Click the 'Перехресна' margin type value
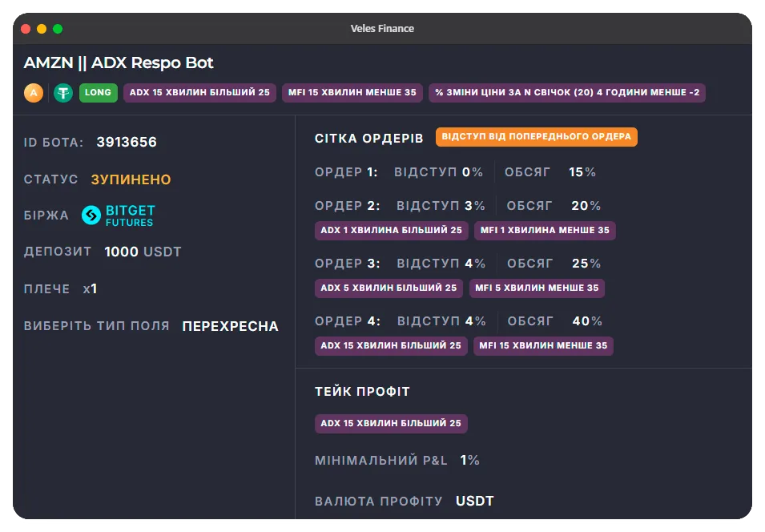This screenshot has width=765, height=532. (230, 327)
